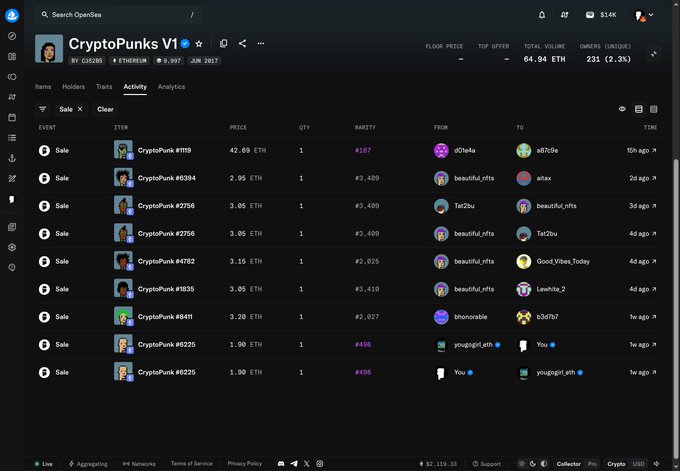Viewport: 680px width, 471px height.
Task: Open the list activity icon in sidebar
Action: 12,138
